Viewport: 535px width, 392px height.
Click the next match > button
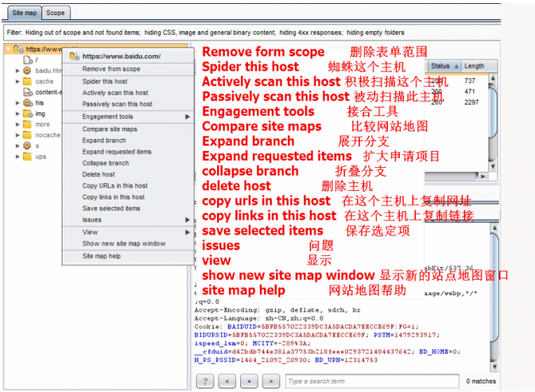pos(271,382)
